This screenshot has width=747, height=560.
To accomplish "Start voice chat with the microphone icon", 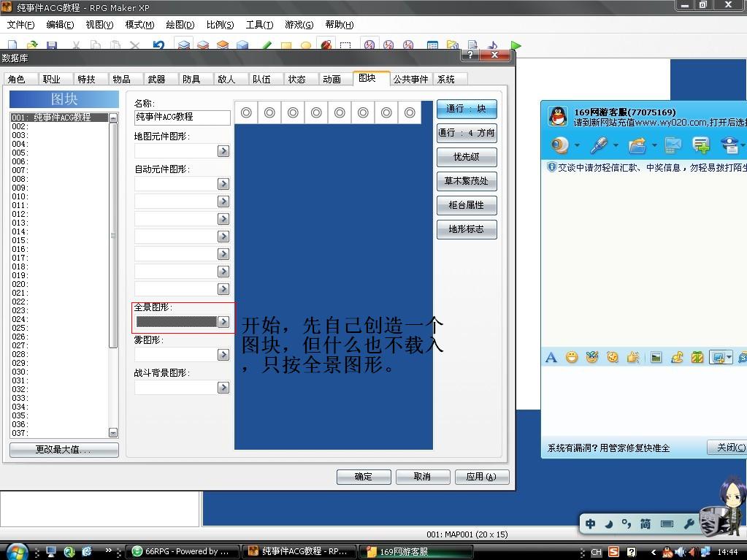I will point(598,145).
